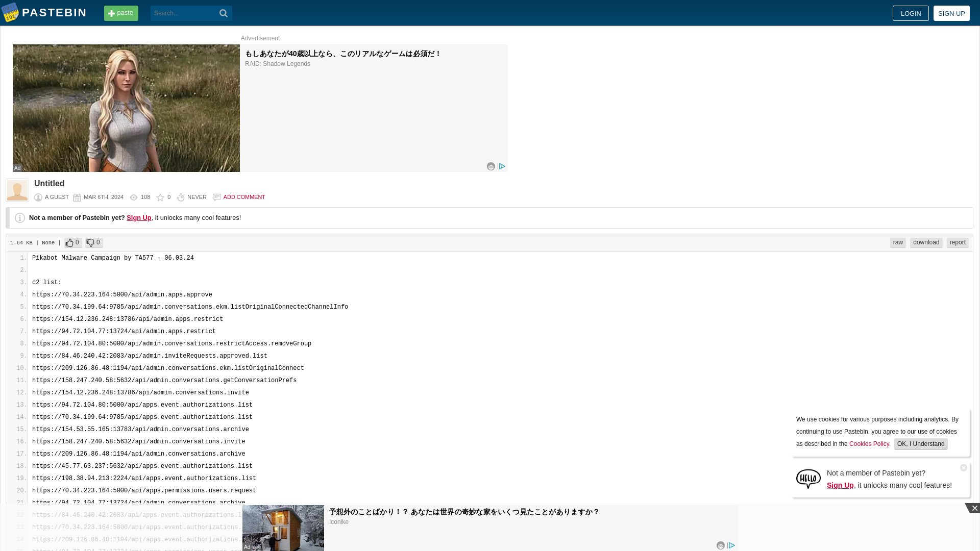Image resolution: width=980 pixels, height=551 pixels.
Task: Click the ad network logo on bottom ad
Action: (x=721, y=545)
